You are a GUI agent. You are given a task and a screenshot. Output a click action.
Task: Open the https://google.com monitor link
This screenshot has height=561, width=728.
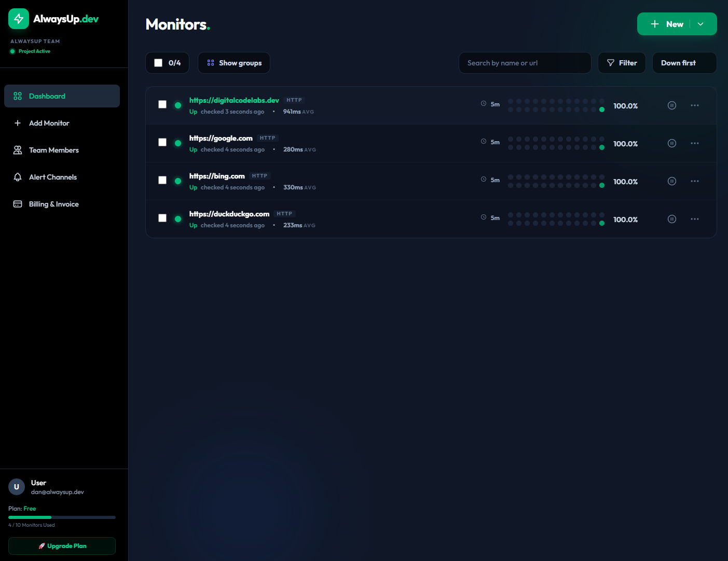tap(221, 138)
